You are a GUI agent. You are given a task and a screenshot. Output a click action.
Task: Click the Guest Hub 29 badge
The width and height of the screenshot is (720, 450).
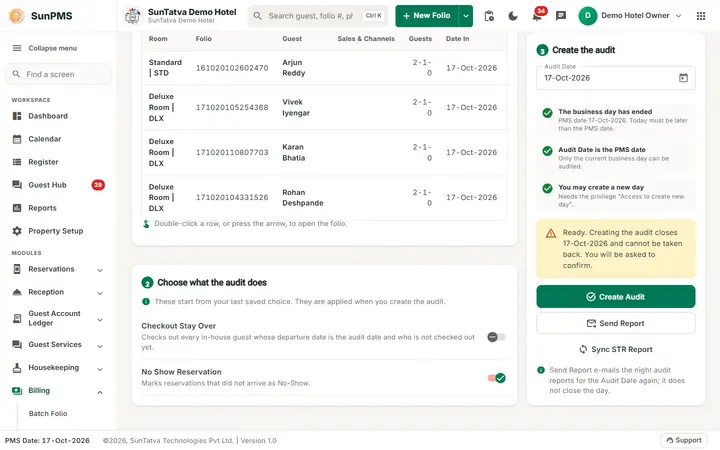point(98,185)
